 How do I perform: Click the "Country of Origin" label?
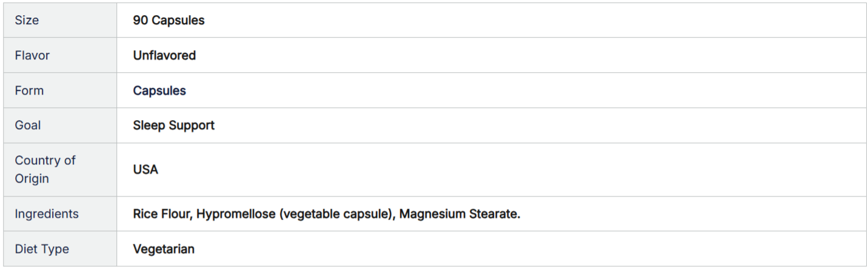pyautogui.click(x=45, y=169)
